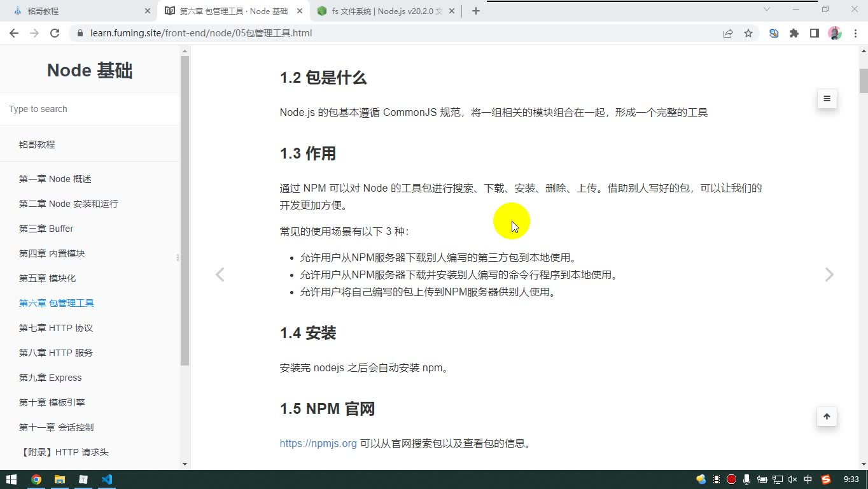Click the blue extension icon beside the bookmark star
This screenshot has width=868, height=489.
click(x=774, y=33)
